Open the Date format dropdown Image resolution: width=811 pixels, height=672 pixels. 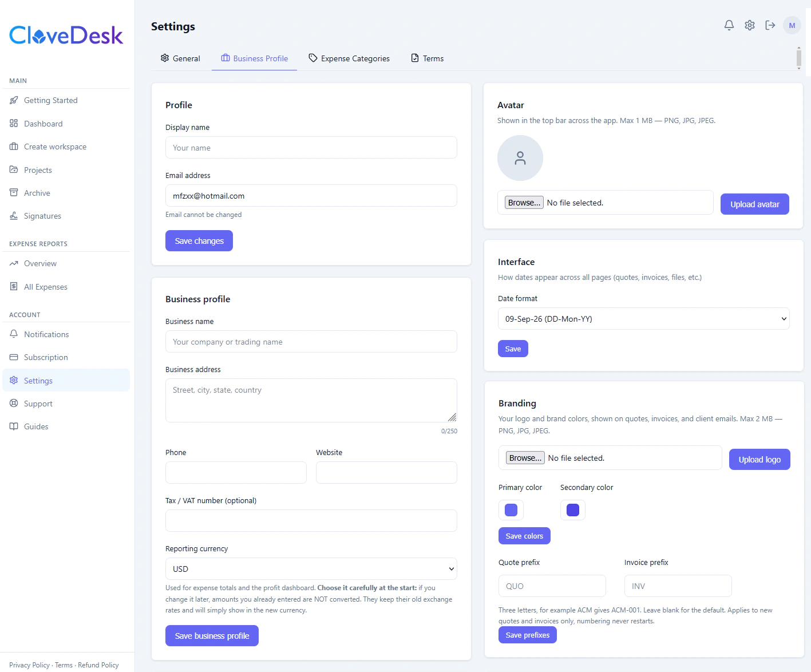pos(643,319)
